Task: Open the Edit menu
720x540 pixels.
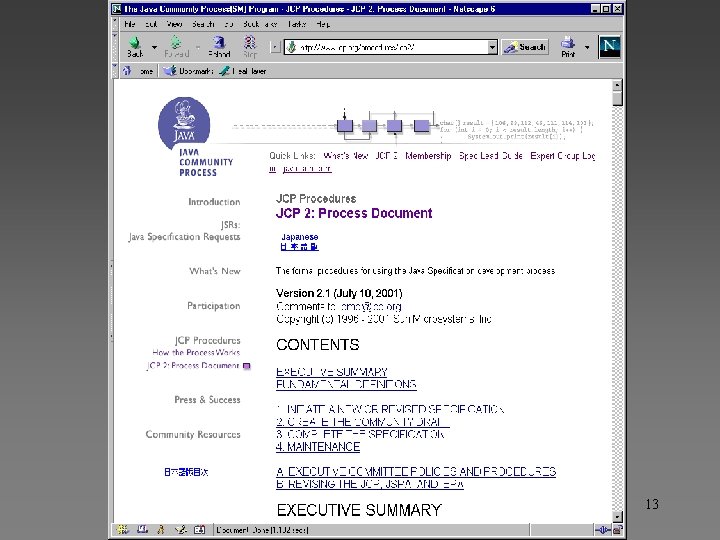Action: tap(151, 24)
